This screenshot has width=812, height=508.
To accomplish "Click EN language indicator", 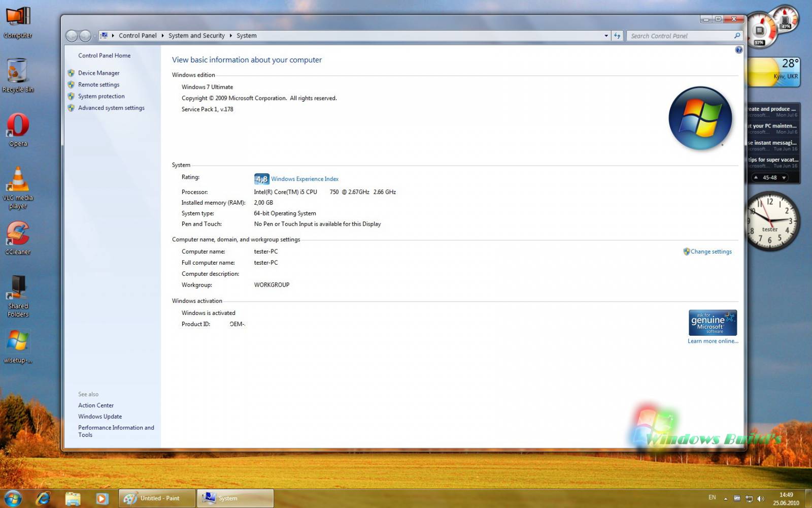I will tap(712, 498).
